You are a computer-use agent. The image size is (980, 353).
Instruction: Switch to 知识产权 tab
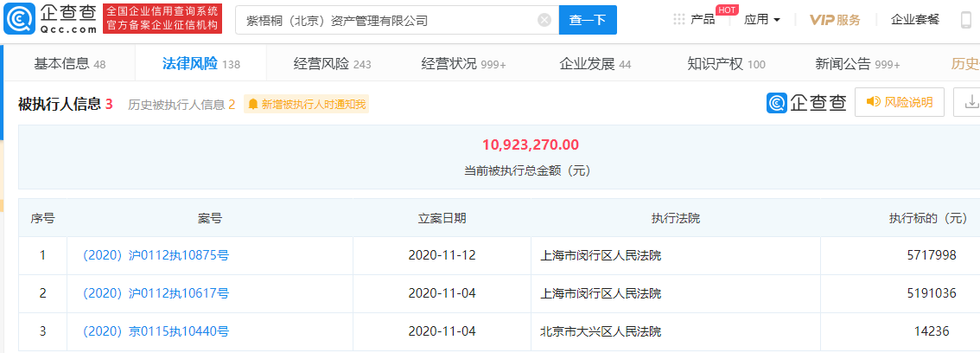[x=726, y=64]
